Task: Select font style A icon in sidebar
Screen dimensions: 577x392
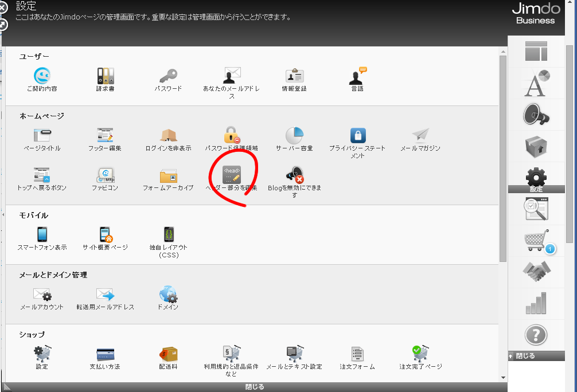Action: click(536, 83)
